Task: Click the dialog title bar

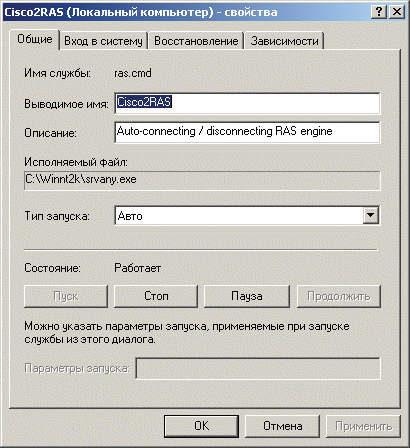Action: tap(187, 12)
